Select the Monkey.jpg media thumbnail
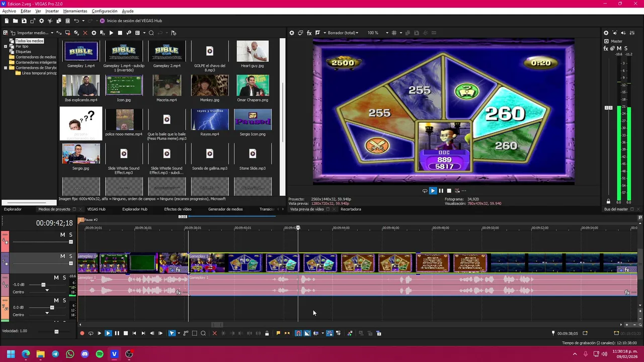Image resolution: width=644 pixels, height=362 pixels. (x=210, y=85)
